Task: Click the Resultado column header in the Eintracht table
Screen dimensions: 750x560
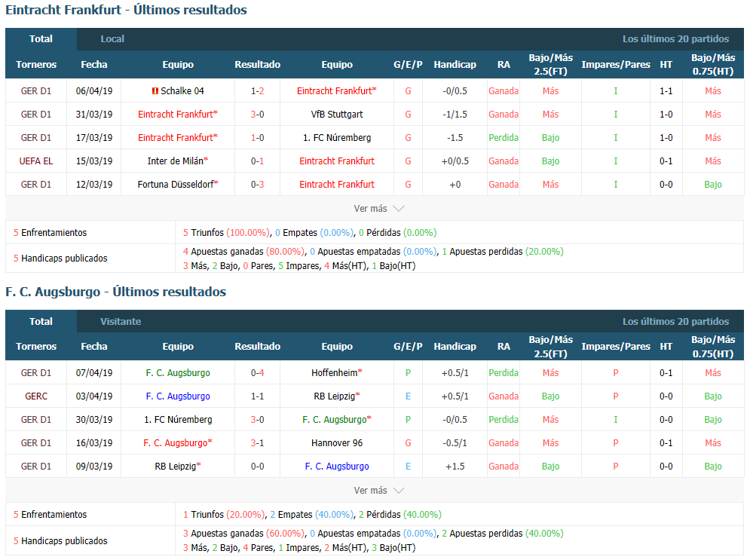Action: (257, 65)
